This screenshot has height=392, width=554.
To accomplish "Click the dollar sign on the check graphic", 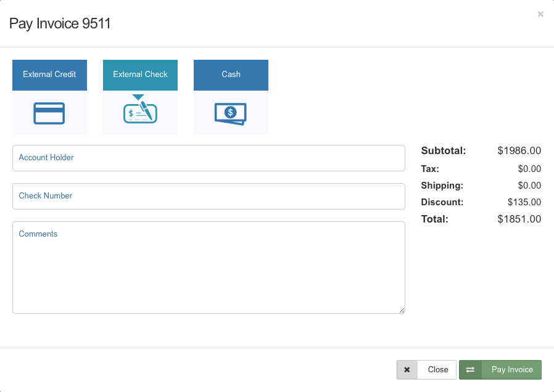I will tap(132, 113).
